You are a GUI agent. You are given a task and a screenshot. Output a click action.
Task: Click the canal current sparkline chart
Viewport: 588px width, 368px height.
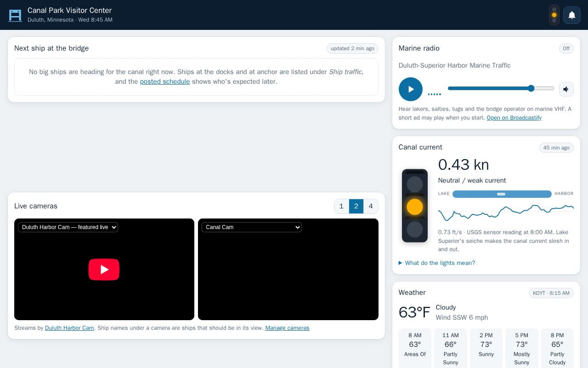tap(506, 212)
